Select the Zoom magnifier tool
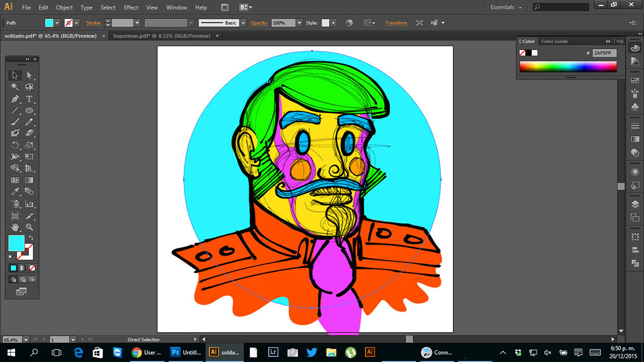This screenshot has height=362, width=644. pos(29,227)
